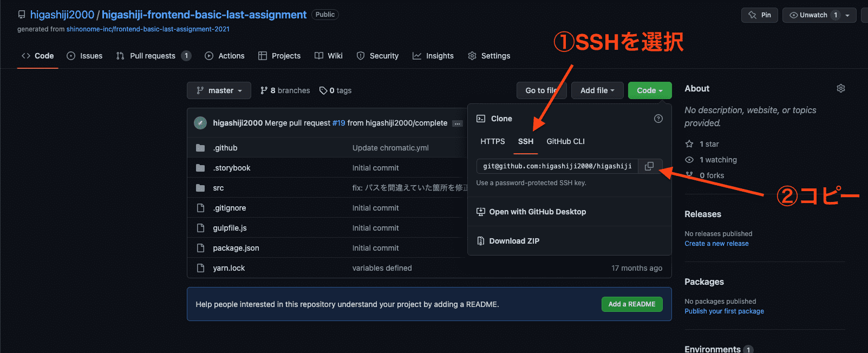Open pull request #19 link
This screenshot has width=868, height=353.
[x=339, y=123]
